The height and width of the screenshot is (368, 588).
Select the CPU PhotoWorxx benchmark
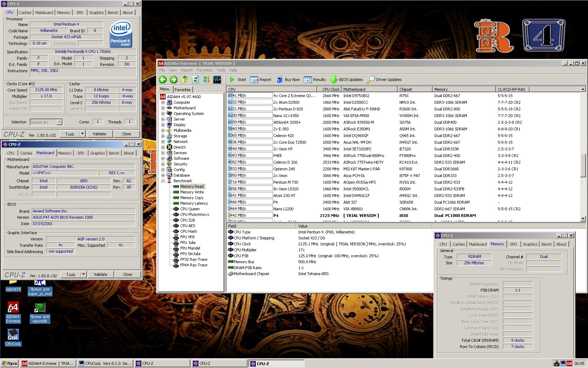(x=195, y=214)
